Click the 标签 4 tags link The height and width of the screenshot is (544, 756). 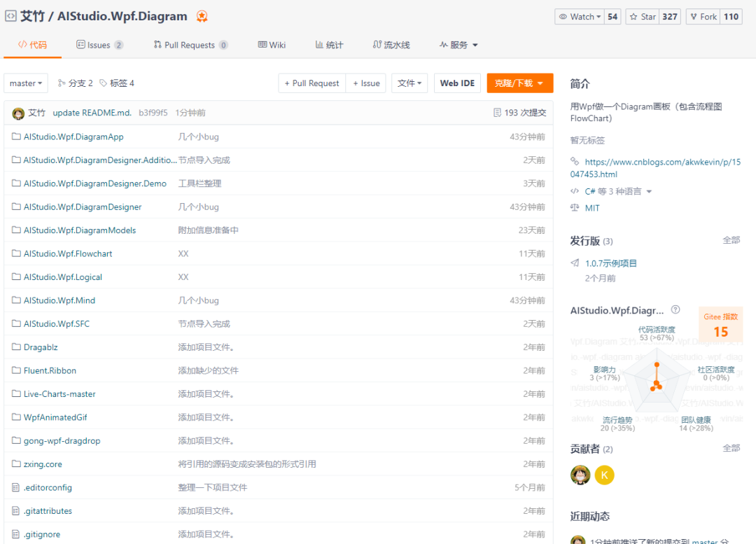click(117, 83)
